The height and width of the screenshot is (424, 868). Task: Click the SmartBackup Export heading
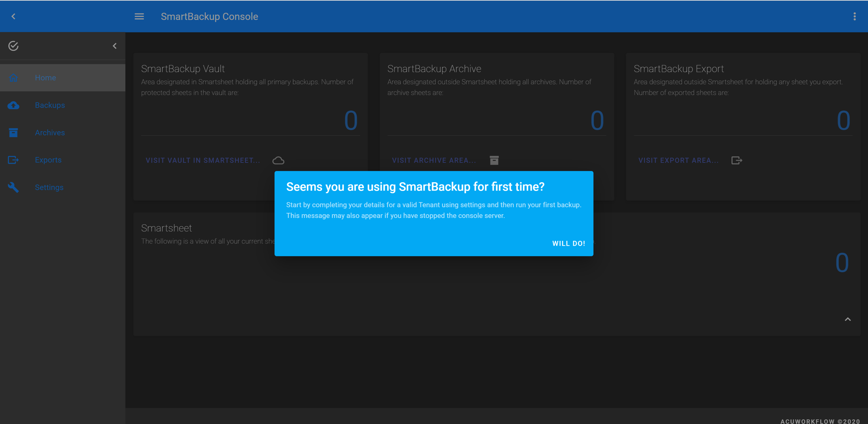(678, 69)
